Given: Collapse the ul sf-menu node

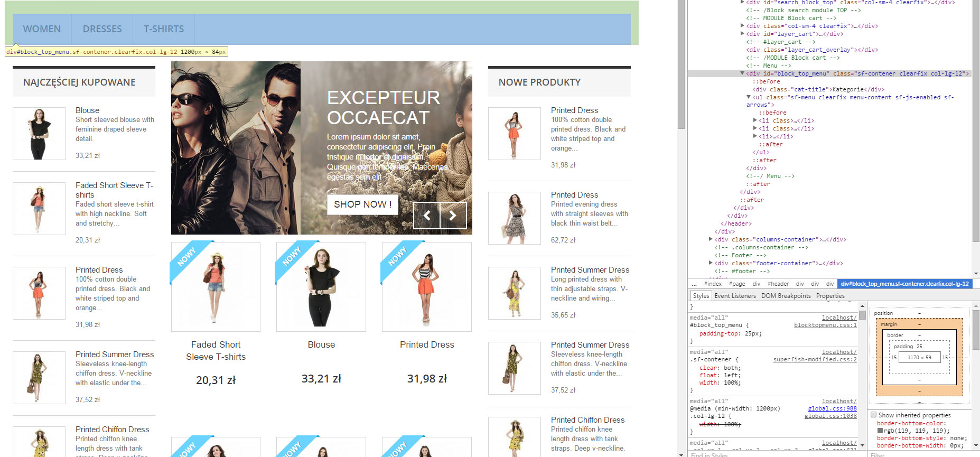Looking at the screenshot, I should tap(749, 97).
